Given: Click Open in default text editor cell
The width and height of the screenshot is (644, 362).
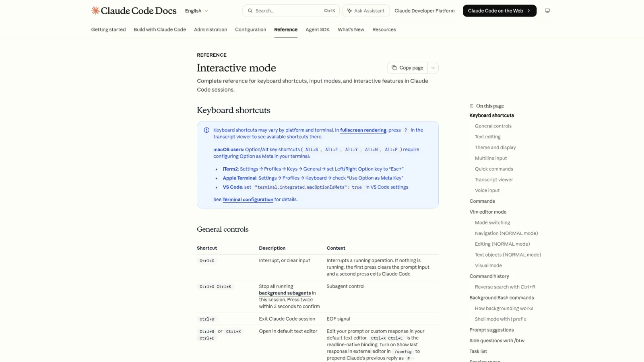Looking at the screenshot, I should [288, 331].
